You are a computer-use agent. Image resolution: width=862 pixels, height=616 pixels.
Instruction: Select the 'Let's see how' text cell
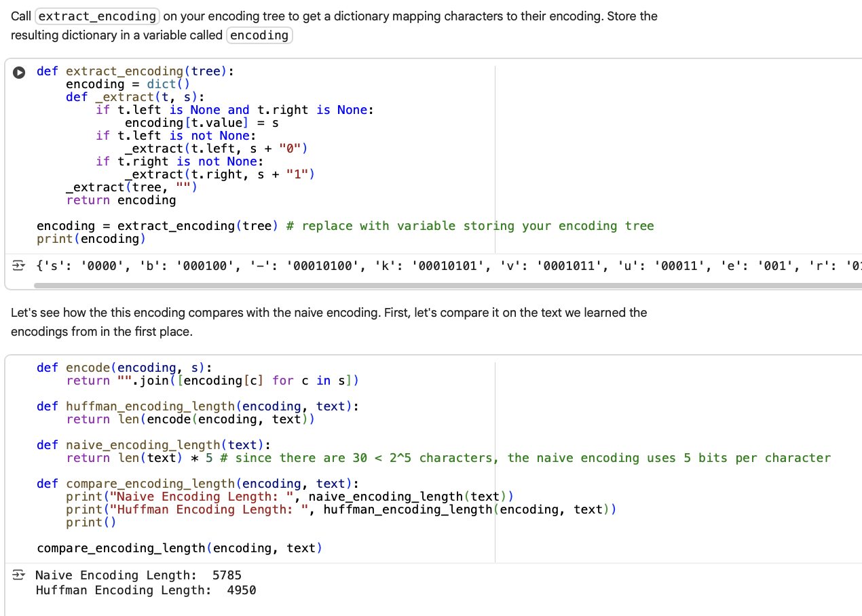407,322
